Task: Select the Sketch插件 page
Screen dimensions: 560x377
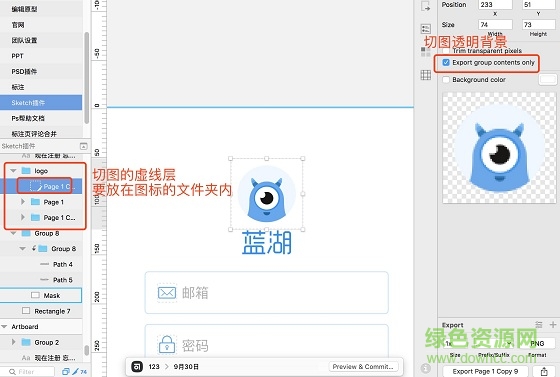Action: (x=41, y=102)
